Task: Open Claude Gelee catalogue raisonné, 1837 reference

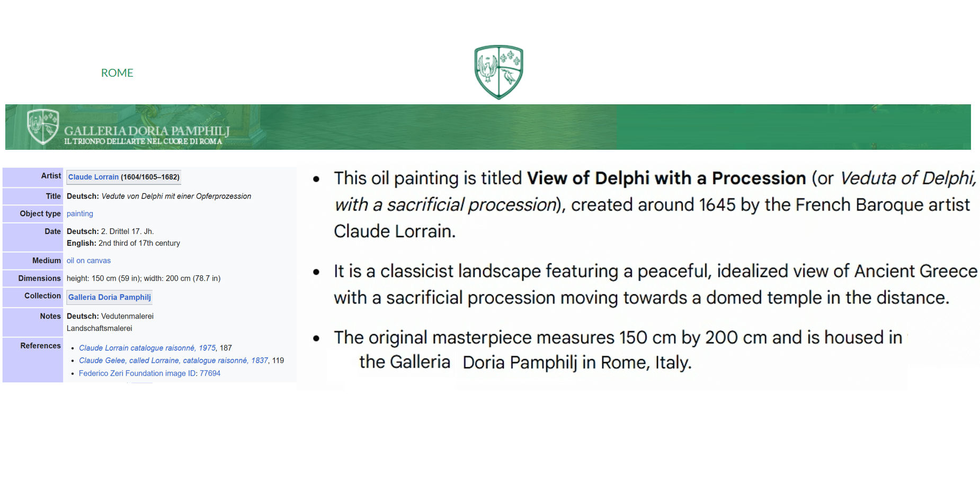Action: pos(173,360)
